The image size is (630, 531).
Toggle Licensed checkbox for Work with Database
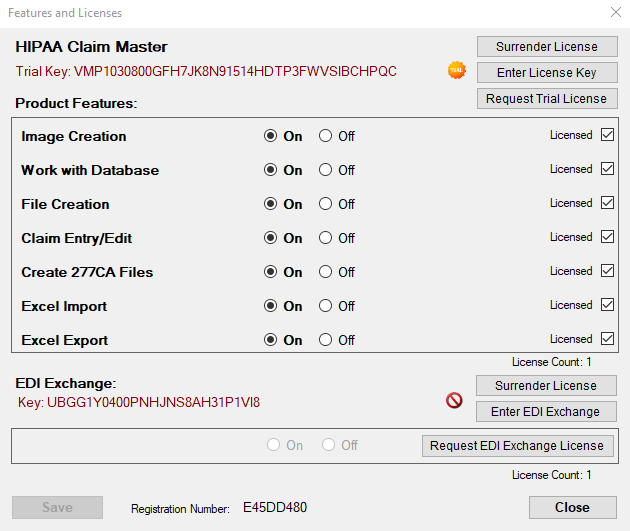(608, 169)
